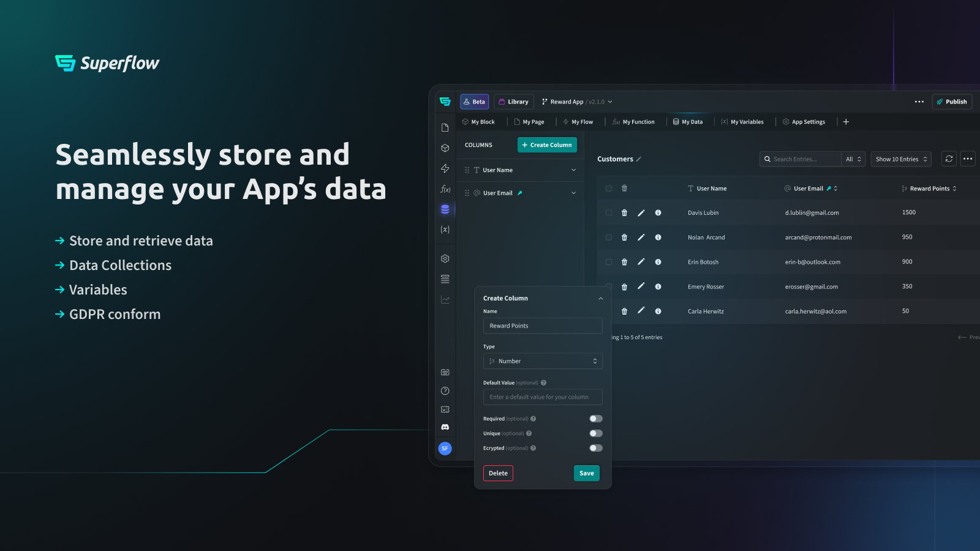The image size is (980, 551).
Task: Select the database icon for My Data
Action: (445, 209)
